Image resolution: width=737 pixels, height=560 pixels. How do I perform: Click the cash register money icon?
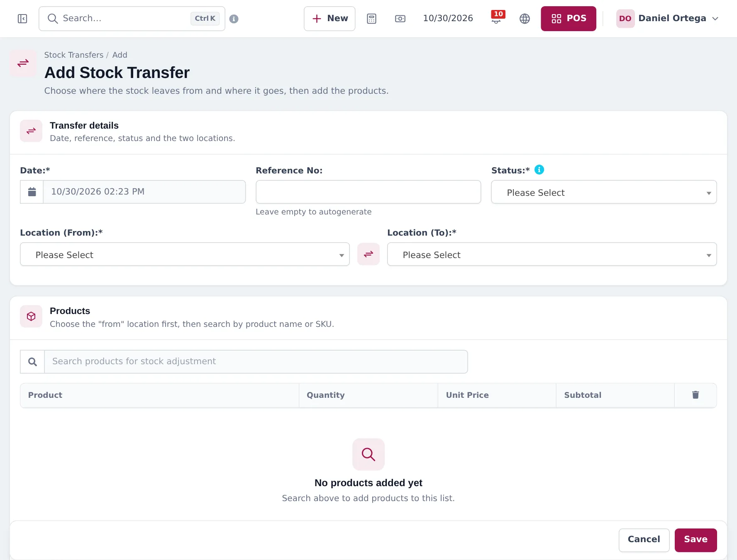click(400, 19)
